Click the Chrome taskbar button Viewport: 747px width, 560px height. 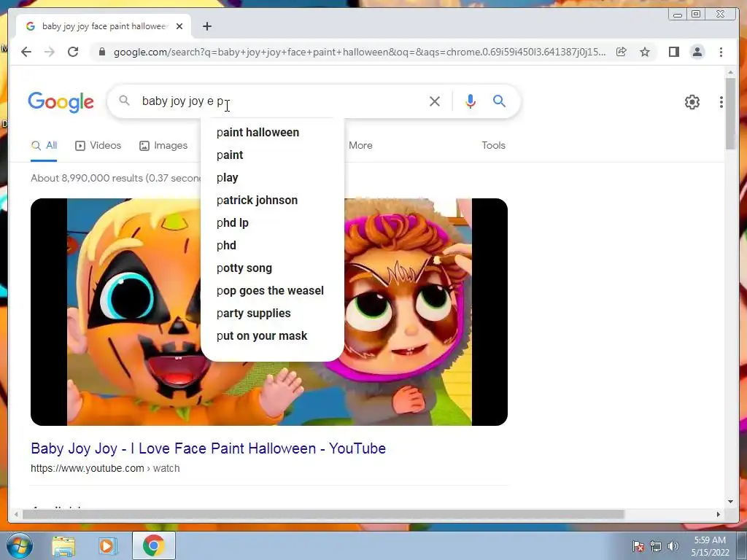pos(153,545)
